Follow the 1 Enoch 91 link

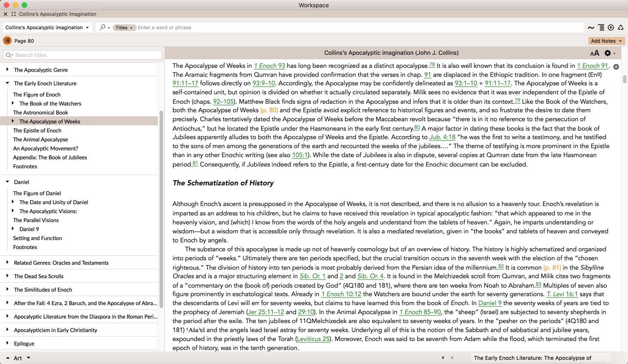(x=593, y=66)
